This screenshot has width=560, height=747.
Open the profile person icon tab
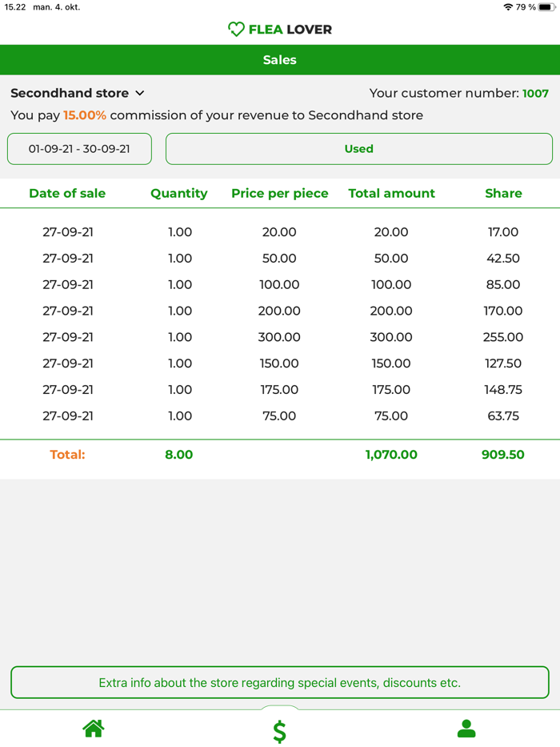pyautogui.click(x=466, y=729)
